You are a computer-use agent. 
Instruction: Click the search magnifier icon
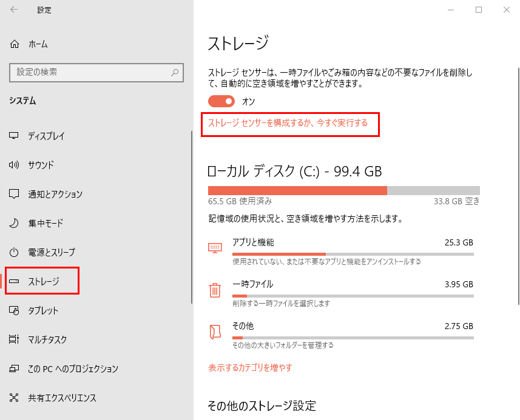pyautogui.click(x=175, y=72)
